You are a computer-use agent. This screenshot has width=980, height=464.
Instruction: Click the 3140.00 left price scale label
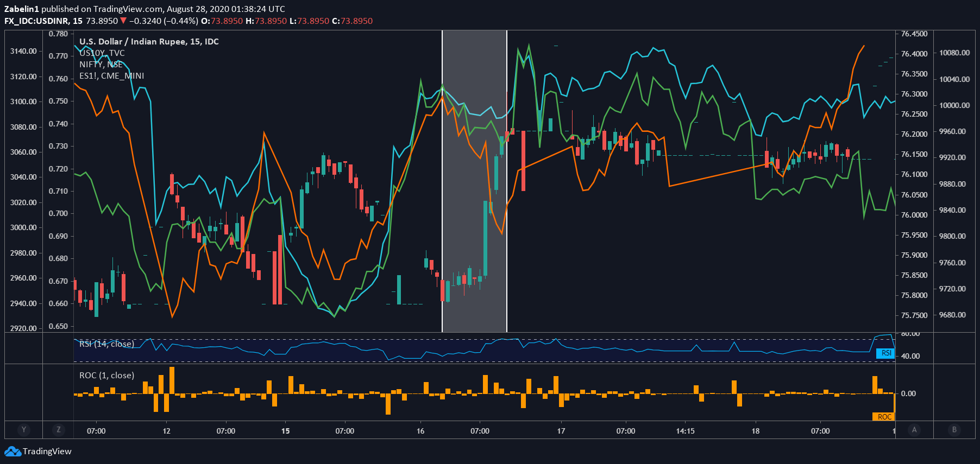(x=23, y=51)
